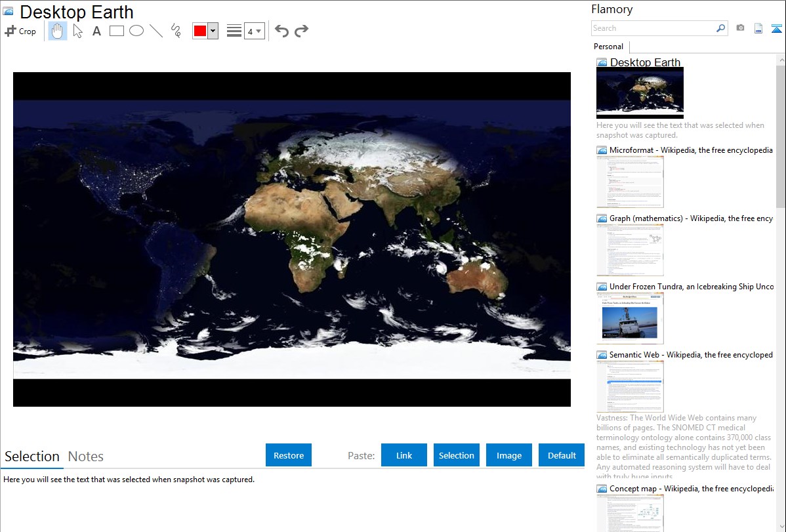786x532 pixels.
Task: Click the Flamory search field
Action: (653, 28)
